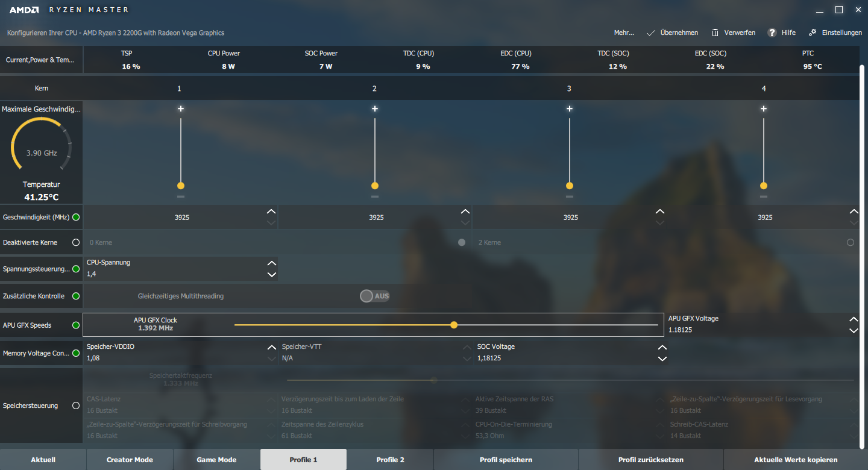Image resolution: width=868 pixels, height=470 pixels.
Task: Raise APU GFX Voltage up arrow
Action: (x=854, y=319)
